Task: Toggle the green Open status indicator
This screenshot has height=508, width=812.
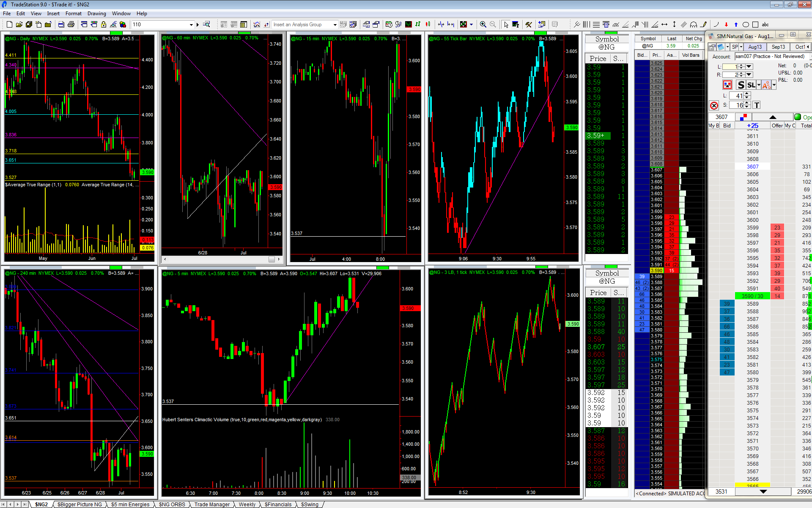Action: click(798, 117)
